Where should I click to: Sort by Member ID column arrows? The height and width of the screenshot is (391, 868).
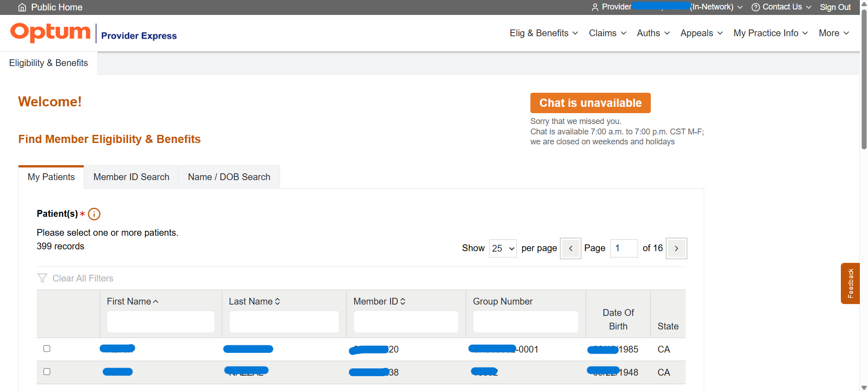(x=403, y=301)
